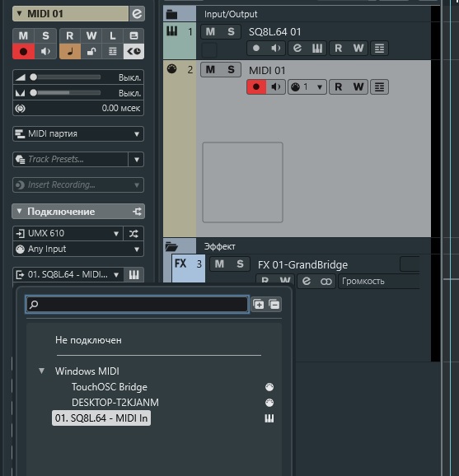This screenshot has width=459, height=476.
Task: Click lanes list icon on SQ8L.64 01 track
Action: [x=379, y=49]
